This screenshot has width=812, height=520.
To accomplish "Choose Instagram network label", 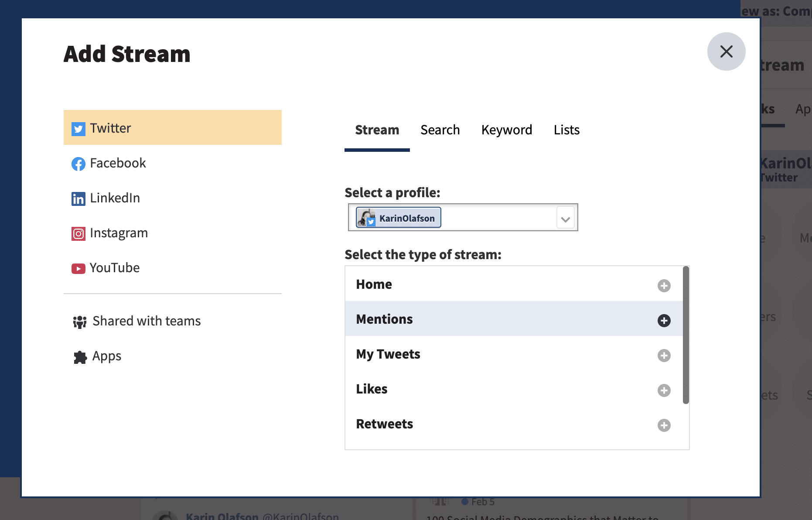I will (119, 233).
